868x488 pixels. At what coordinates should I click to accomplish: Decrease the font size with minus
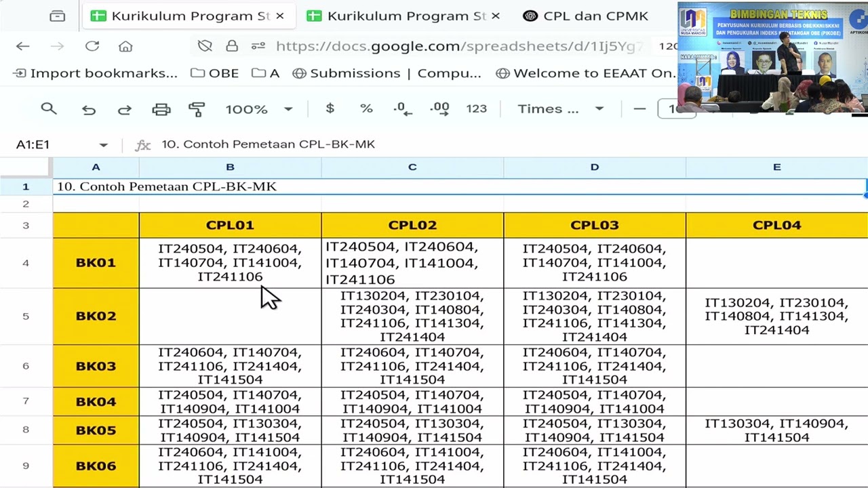639,108
